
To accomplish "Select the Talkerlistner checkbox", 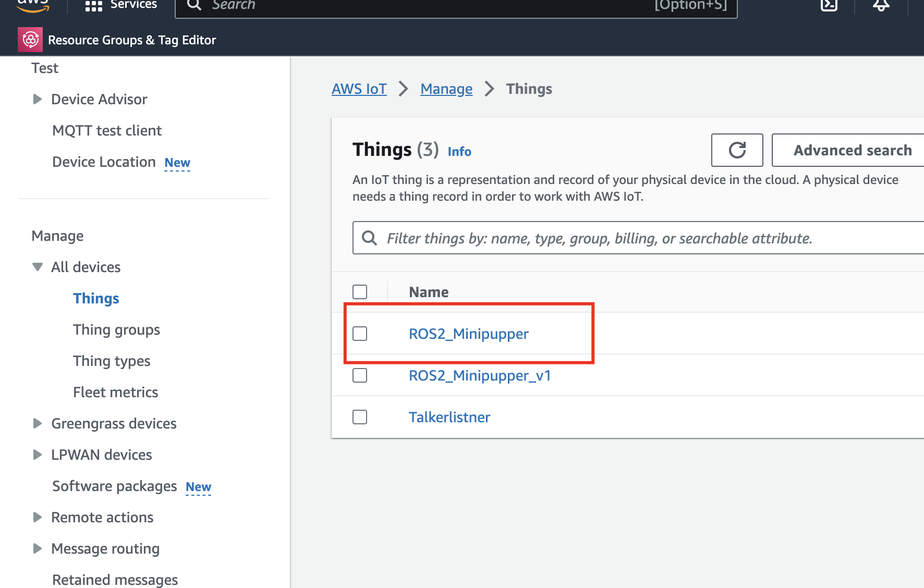I will pyautogui.click(x=360, y=417).
